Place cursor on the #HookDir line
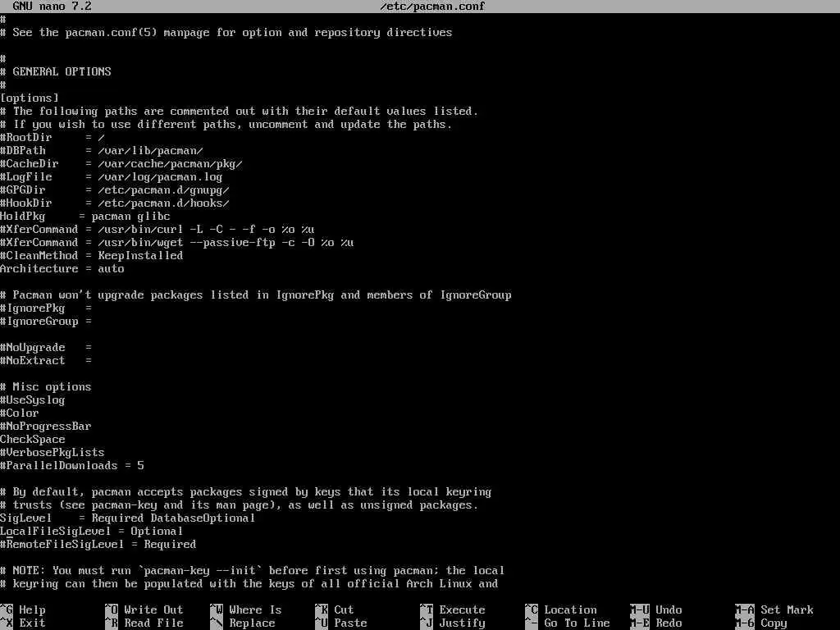This screenshot has height=630, width=840. [115, 203]
